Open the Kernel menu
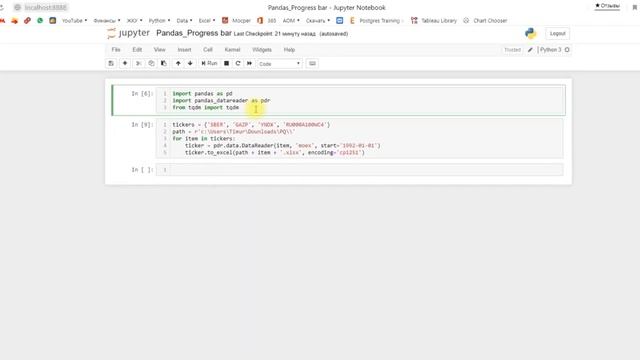 (x=232, y=50)
